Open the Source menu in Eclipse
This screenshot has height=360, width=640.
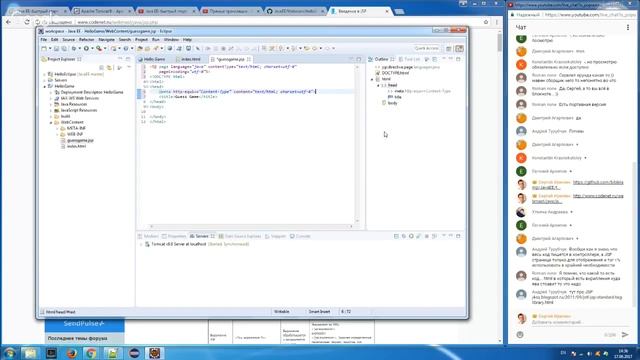click(x=69, y=40)
